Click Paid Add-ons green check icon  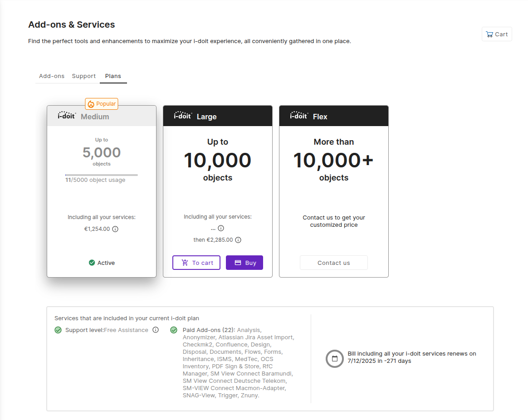click(174, 330)
